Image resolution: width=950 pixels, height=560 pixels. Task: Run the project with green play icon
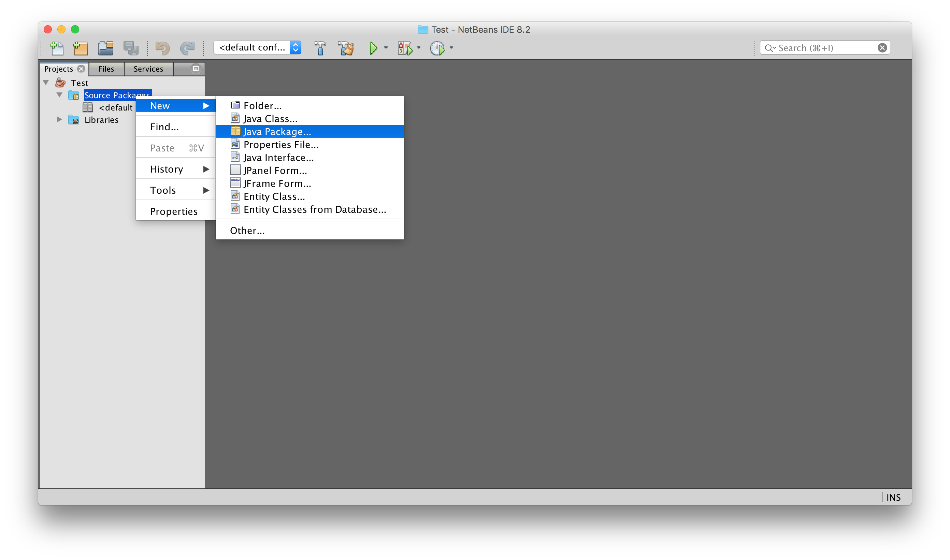tap(373, 48)
